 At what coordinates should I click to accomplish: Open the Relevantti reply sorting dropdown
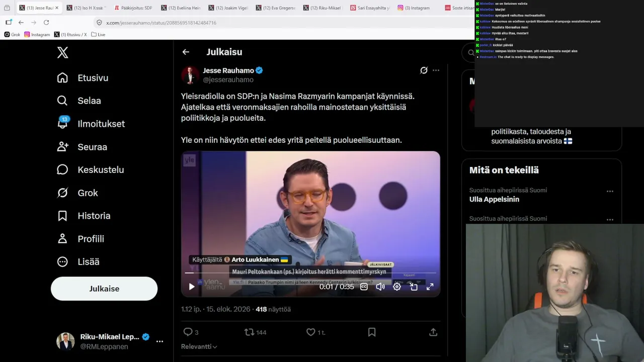199,346
